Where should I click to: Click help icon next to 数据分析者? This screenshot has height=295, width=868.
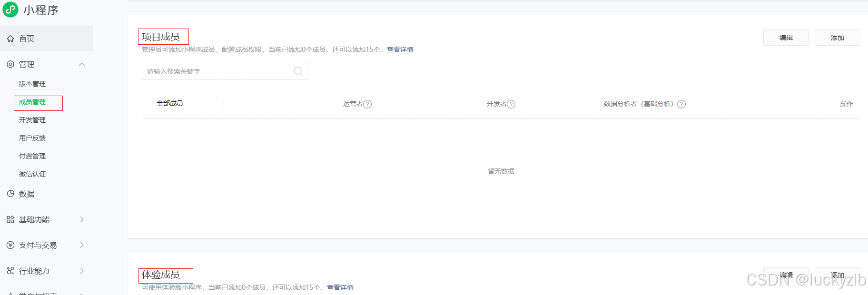[681, 104]
